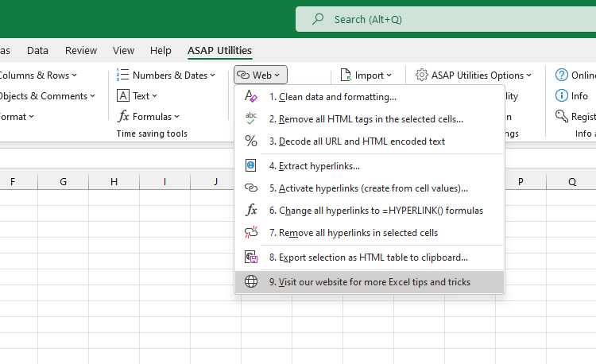Choose Change all hyperlinks to =HYPERLINK() formulas

377,211
